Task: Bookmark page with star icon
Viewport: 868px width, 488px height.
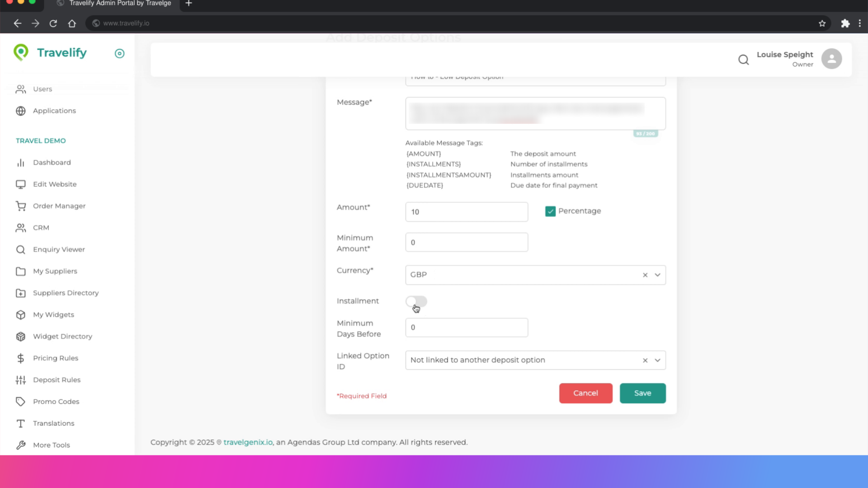Action: [822, 23]
